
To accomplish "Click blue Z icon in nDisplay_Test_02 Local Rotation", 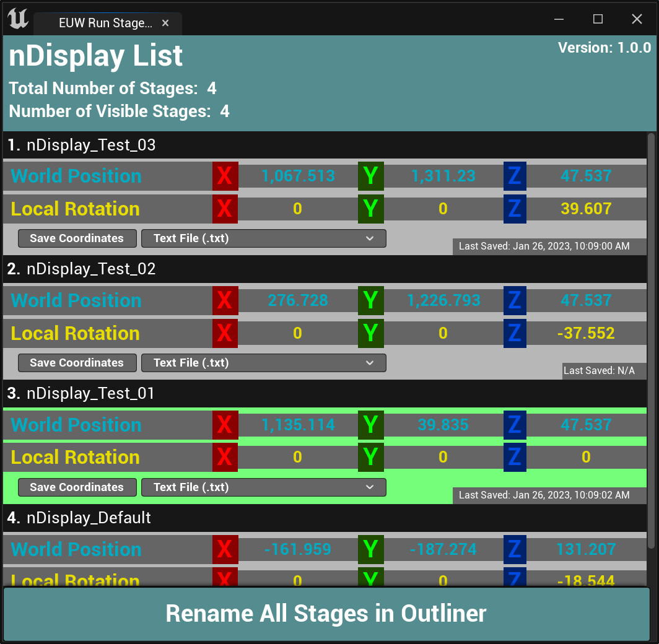I will pyautogui.click(x=515, y=333).
